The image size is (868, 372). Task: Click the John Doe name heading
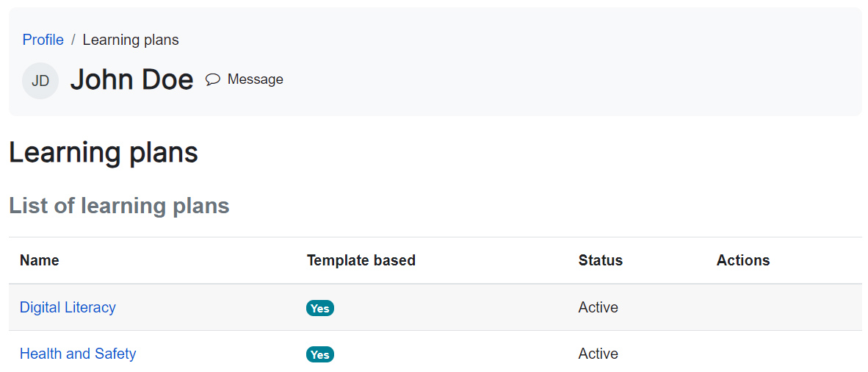point(132,80)
